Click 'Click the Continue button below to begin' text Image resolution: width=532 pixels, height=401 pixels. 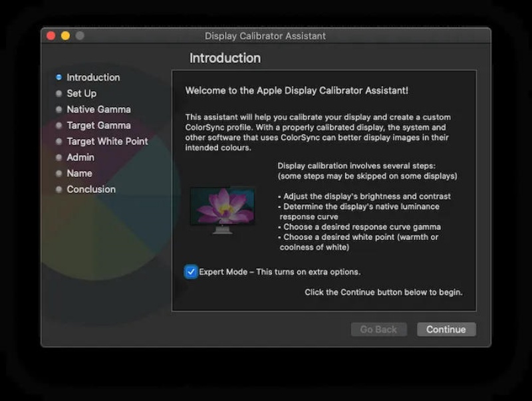[x=384, y=292]
